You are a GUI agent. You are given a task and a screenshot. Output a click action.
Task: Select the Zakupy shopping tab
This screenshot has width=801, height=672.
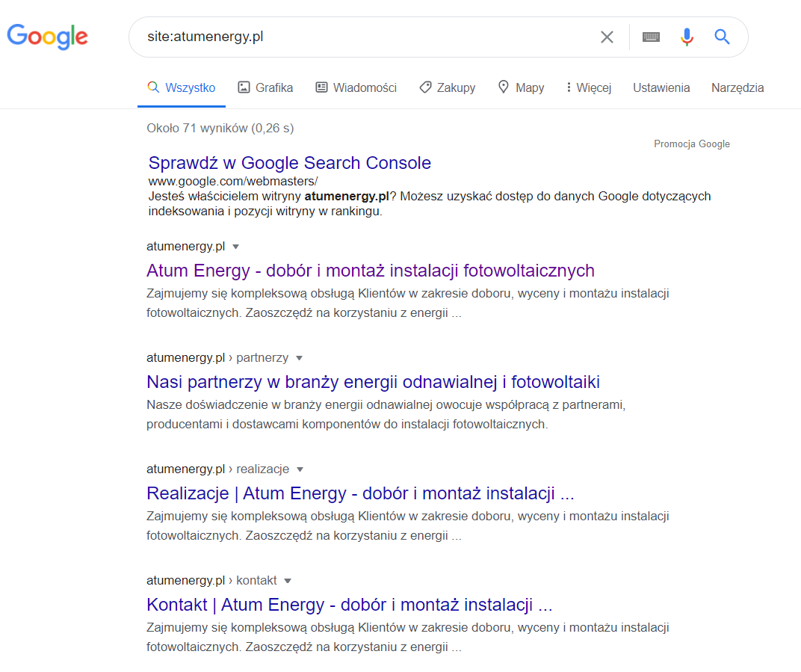pyautogui.click(x=447, y=87)
